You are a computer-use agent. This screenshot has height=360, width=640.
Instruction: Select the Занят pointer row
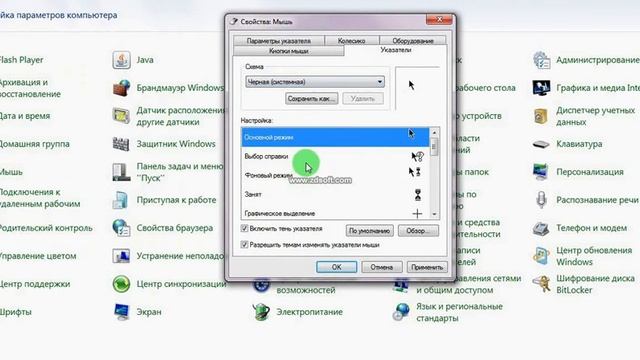335,194
